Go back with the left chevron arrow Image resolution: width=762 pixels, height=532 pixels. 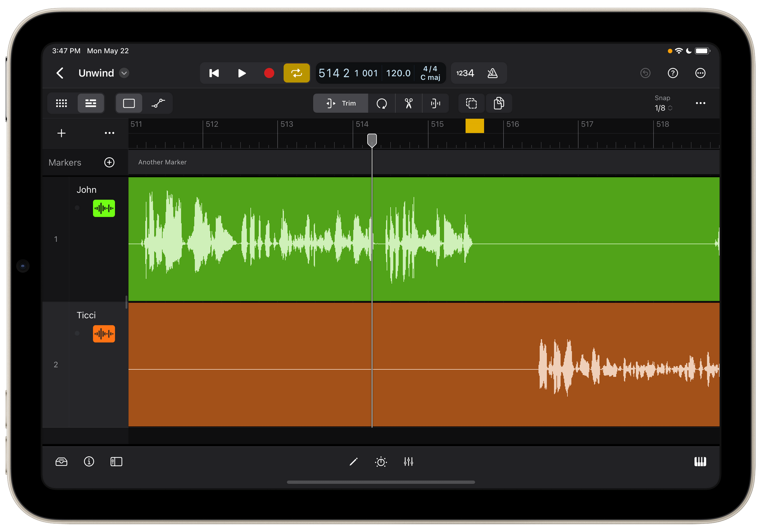[x=60, y=73]
